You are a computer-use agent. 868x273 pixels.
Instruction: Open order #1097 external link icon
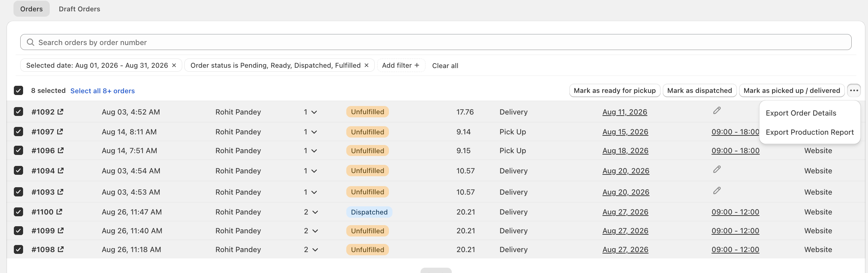60,132
